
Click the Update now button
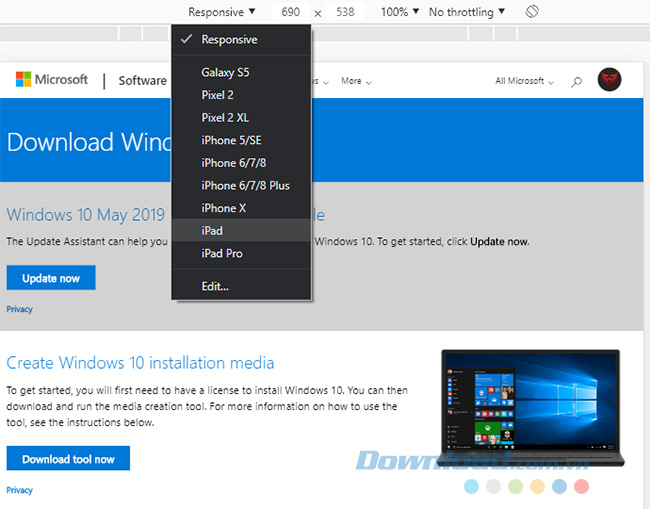click(x=51, y=278)
